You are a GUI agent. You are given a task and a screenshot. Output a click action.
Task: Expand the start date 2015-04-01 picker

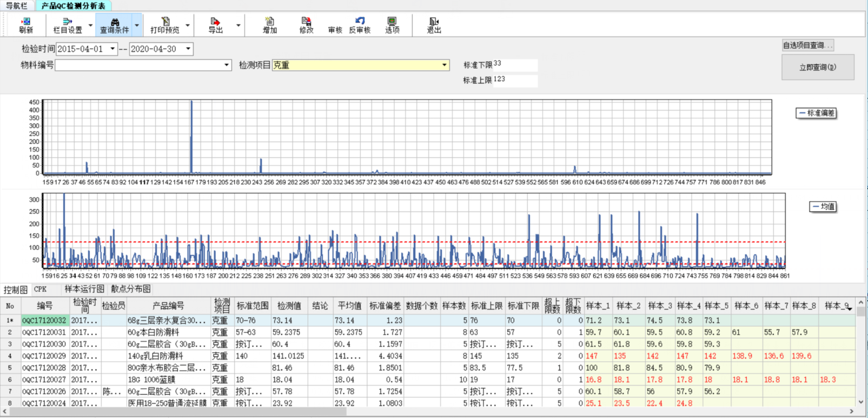coord(112,49)
